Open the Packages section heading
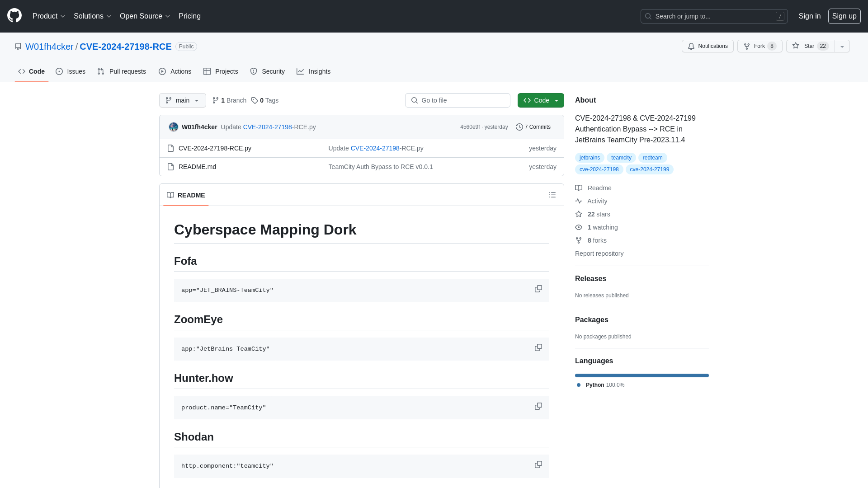The width and height of the screenshot is (868, 488). click(x=591, y=320)
